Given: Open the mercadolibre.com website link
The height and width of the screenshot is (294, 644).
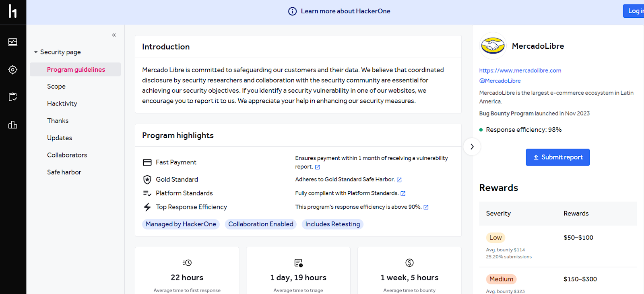Looking at the screenshot, I should [520, 70].
